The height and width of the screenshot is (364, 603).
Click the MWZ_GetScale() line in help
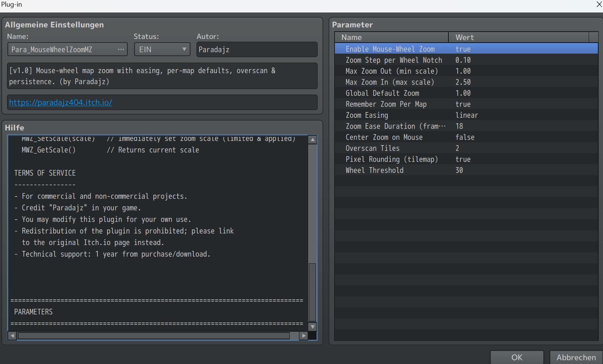tap(110, 150)
